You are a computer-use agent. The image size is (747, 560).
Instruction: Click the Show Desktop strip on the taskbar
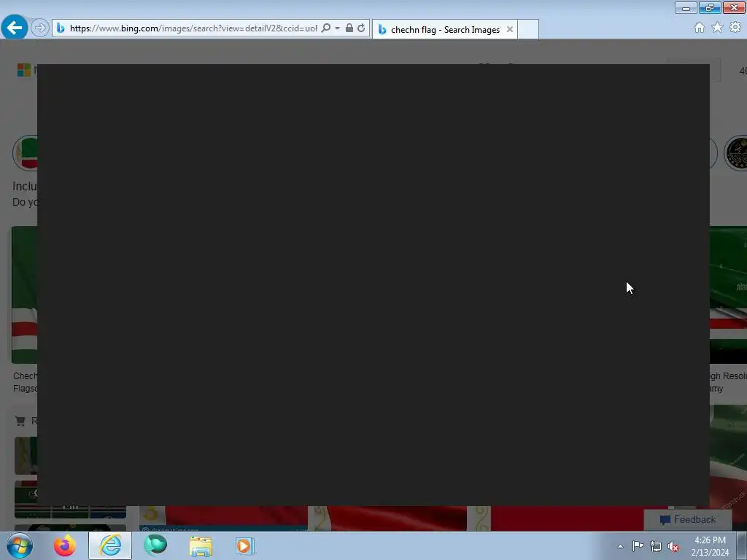point(742,546)
